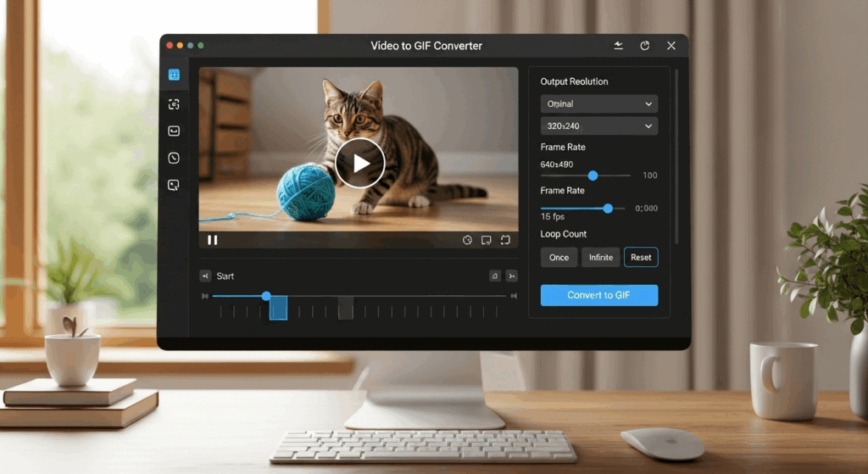Select the gray segment marker on the timeline

click(x=346, y=308)
